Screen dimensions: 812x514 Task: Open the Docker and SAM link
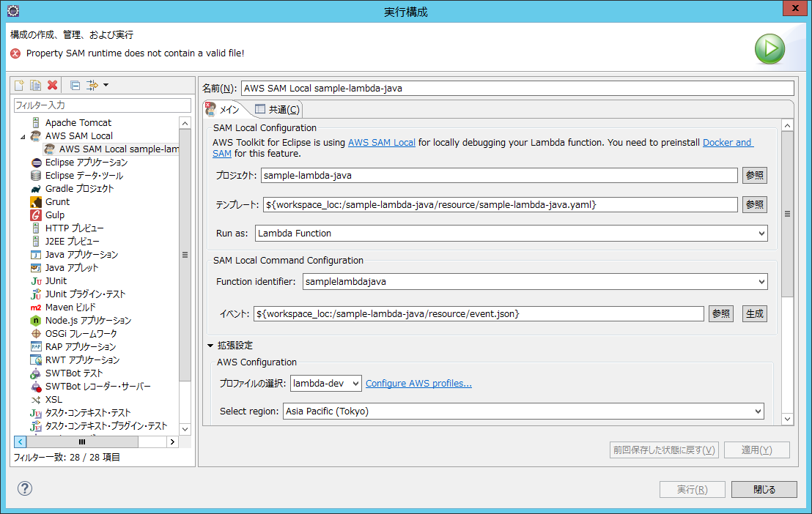pos(726,142)
